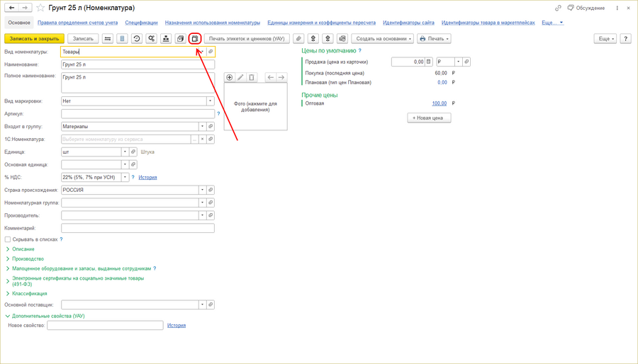Screen dimensions: 638x364
Task: Click the hierarchy structure toolbar icon
Action: (x=166, y=38)
